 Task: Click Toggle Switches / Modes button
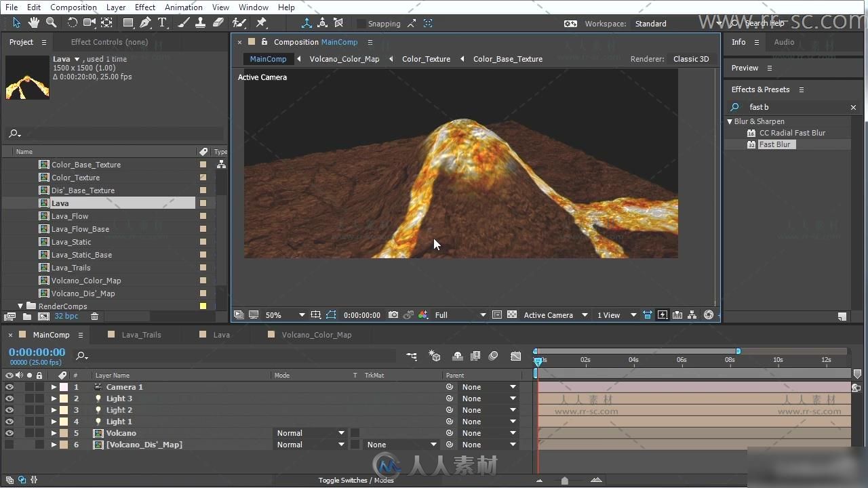[356, 480]
